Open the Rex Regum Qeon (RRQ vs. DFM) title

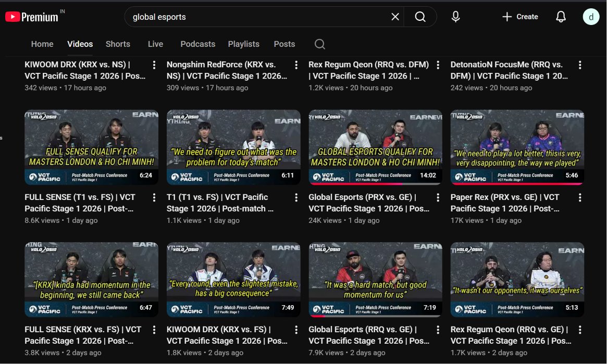(368, 70)
